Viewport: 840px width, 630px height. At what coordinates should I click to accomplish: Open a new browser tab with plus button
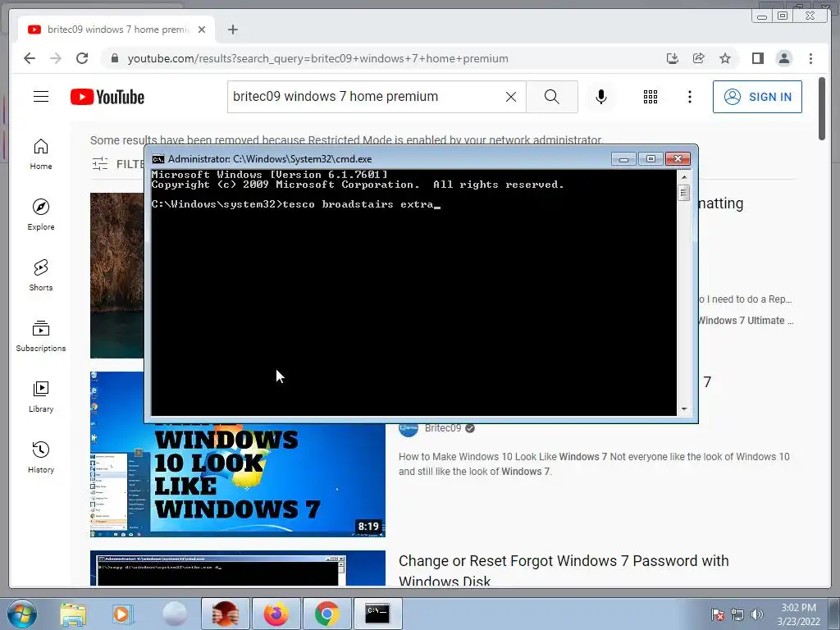(x=232, y=30)
